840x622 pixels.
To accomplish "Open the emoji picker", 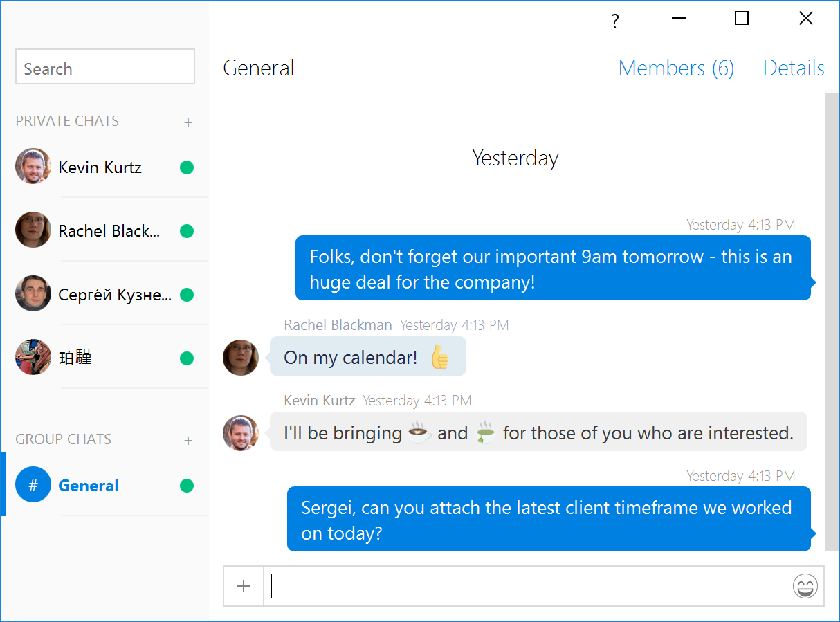I will click(x=805, y=587).
